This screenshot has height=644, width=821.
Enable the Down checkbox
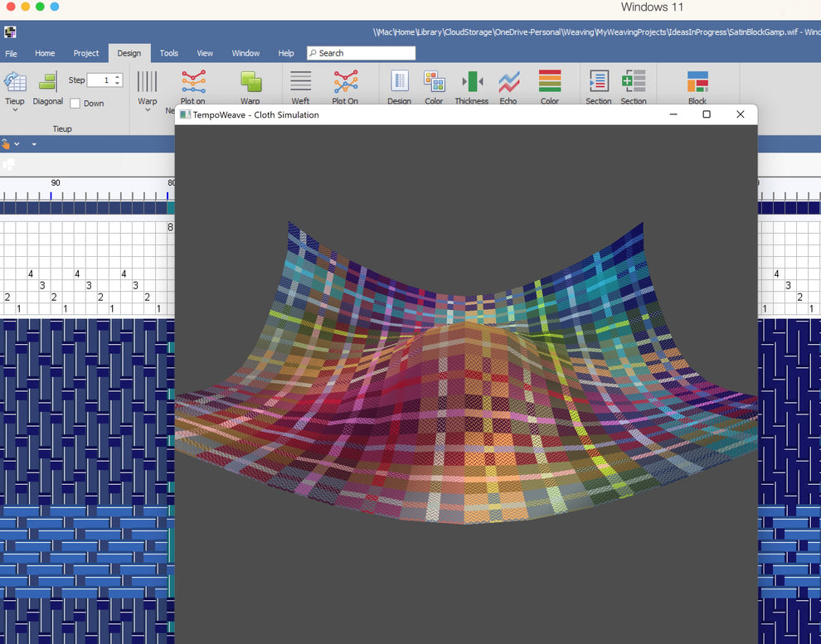[75, 103]
